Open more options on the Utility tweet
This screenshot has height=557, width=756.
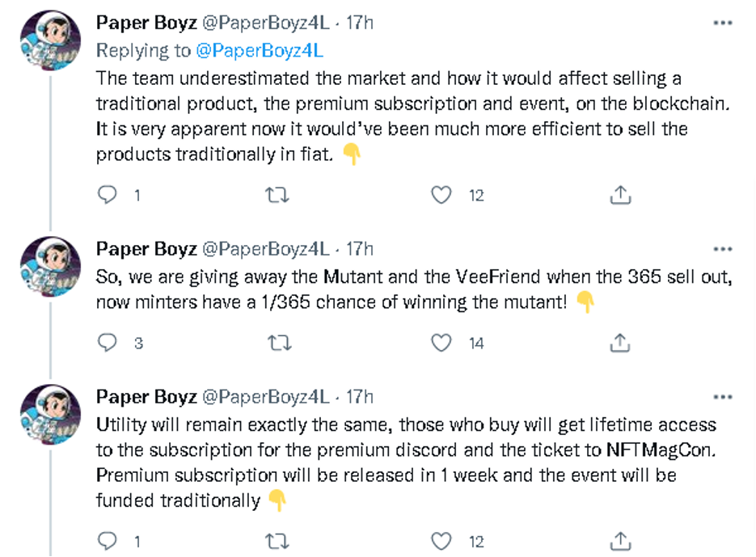point(723,397)
